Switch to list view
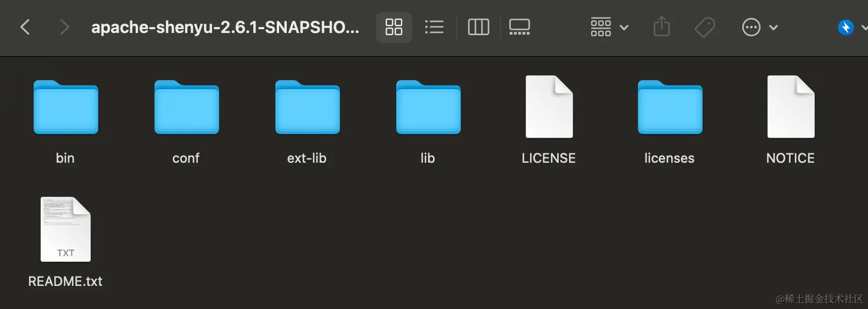Screen dimensions: 868x309 pyautogui.click(x=434, y=27)
